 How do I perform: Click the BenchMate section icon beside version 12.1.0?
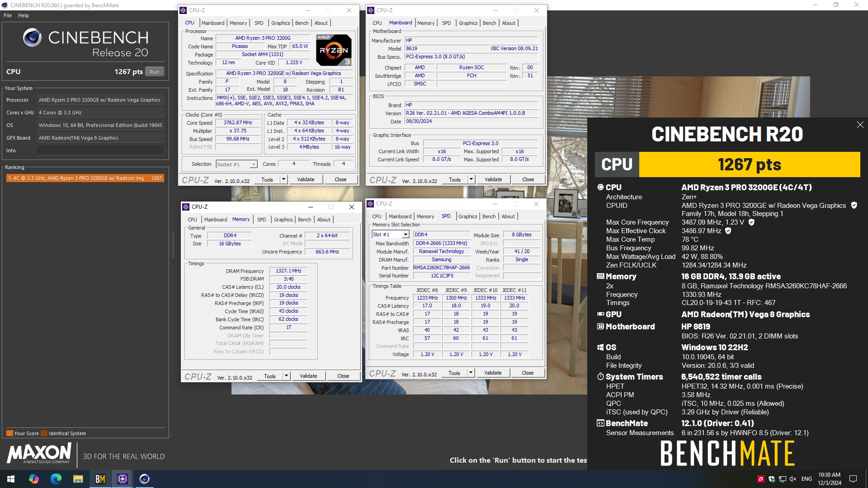600,423
